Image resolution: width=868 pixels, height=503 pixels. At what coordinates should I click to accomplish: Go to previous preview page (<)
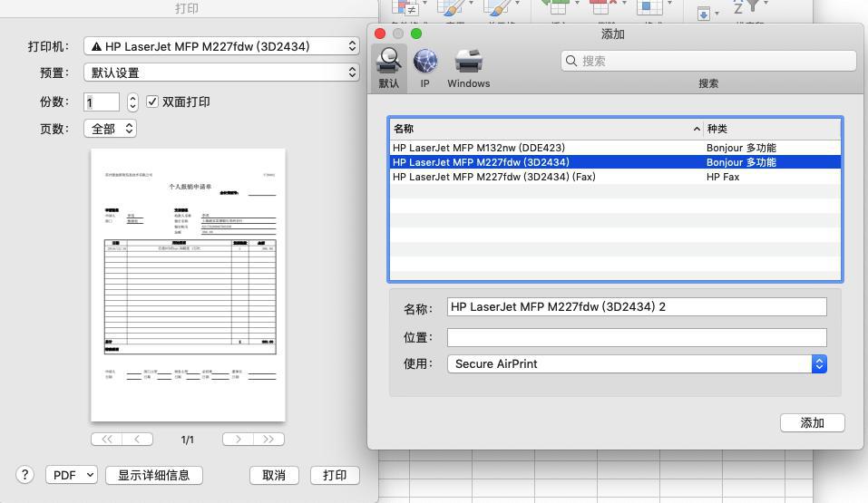click(x=137, y=440)
